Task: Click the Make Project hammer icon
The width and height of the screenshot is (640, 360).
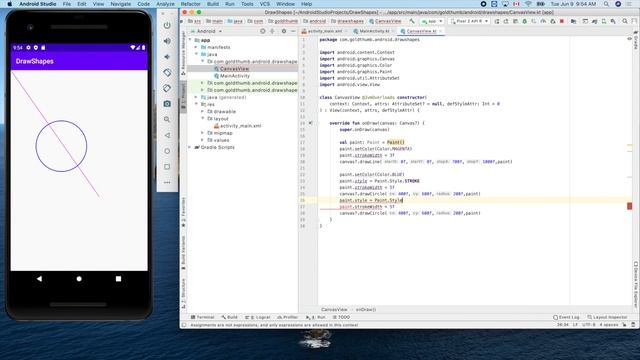Action: pyautogui.click(x=412, y=21)
